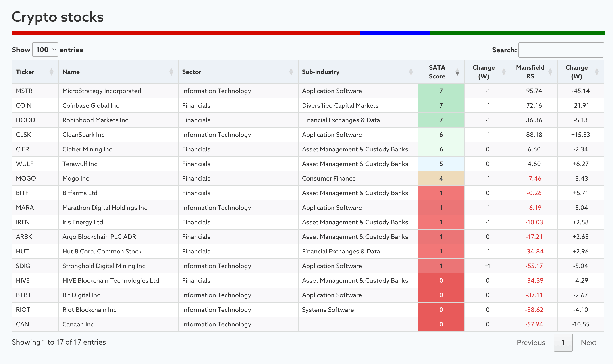Go to the Next page
Screen dimensions: 613x364
pos(588,342)
